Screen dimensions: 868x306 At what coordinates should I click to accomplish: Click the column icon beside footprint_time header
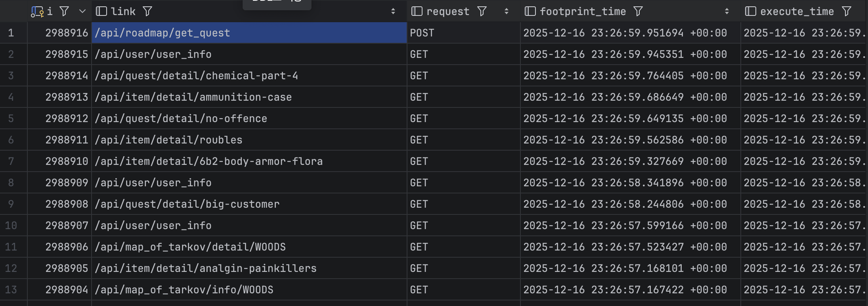pos(530,11)
